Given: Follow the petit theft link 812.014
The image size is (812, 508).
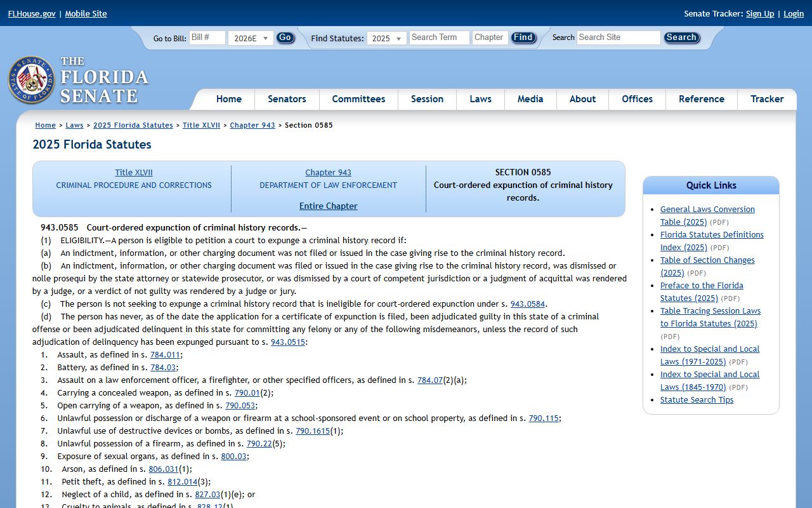Looking at the screenshot, I should pos(183,482).
